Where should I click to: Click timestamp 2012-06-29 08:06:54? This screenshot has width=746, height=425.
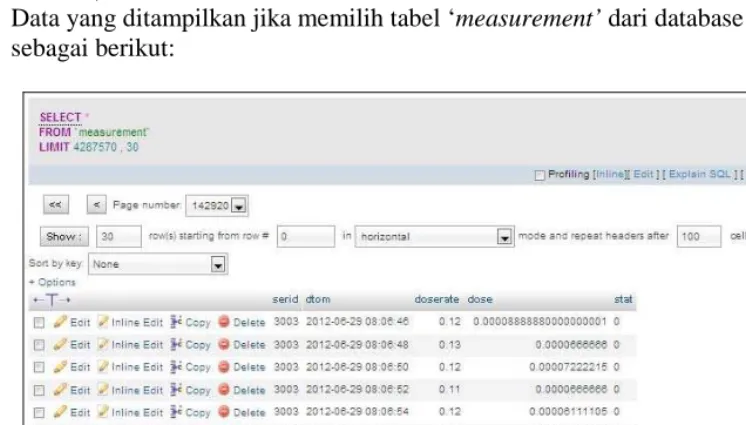click(357, 412)
